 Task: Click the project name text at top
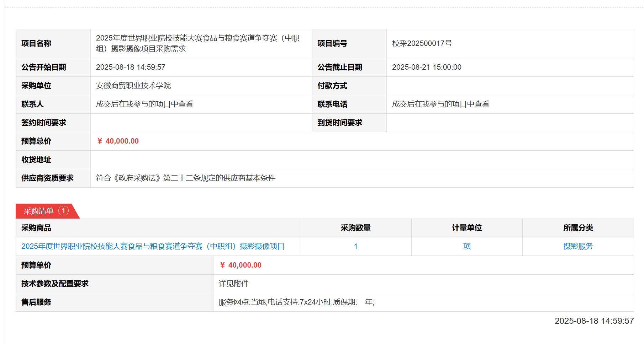[x=197, y=43]
